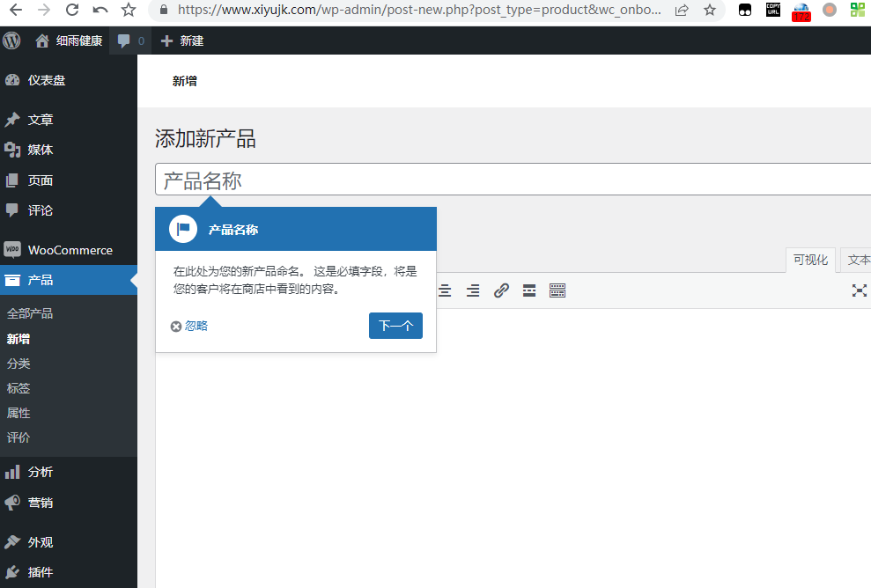Enable distraction-free fullscreen editor mode
871x588 pixels.
(x=859, y=290)
